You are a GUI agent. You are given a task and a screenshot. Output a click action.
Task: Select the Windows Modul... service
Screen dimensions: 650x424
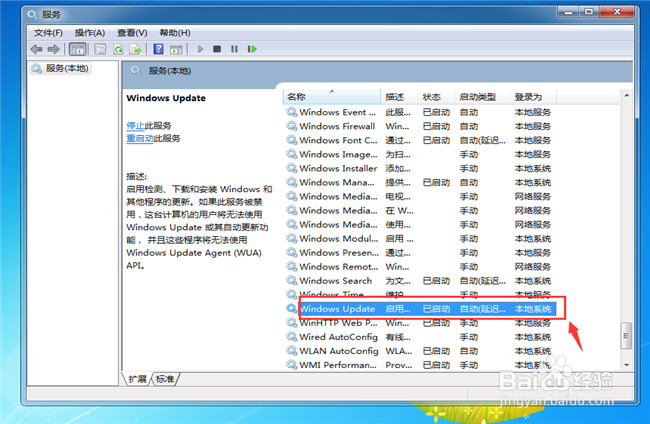(420, 239)
